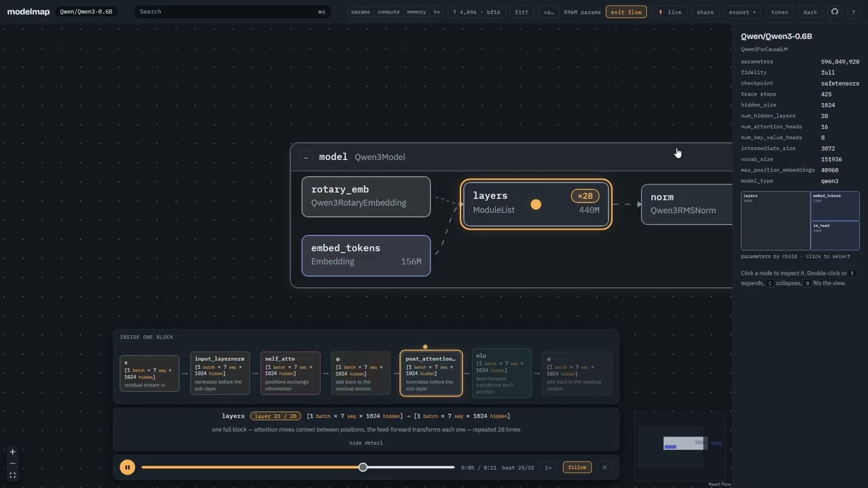Select the norm Qwen3RMSNorm node
Screen dimensions: 868x488
point(687,204)
